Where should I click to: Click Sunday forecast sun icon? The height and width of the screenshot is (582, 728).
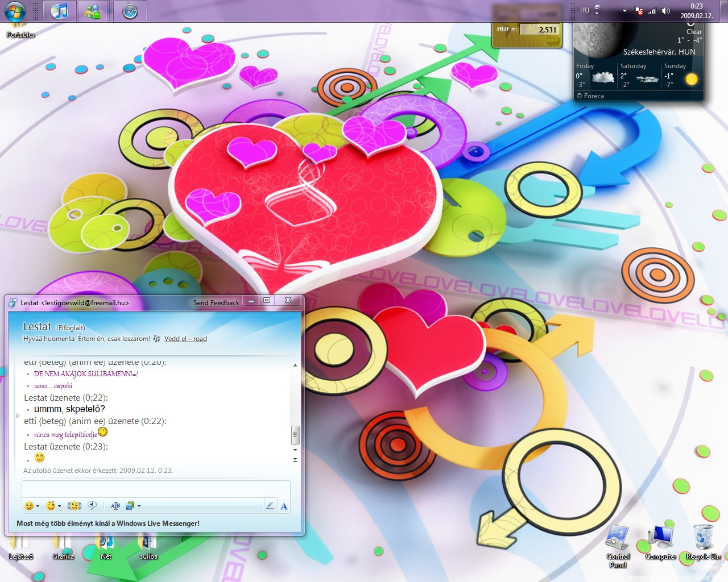tap(692, 79)
